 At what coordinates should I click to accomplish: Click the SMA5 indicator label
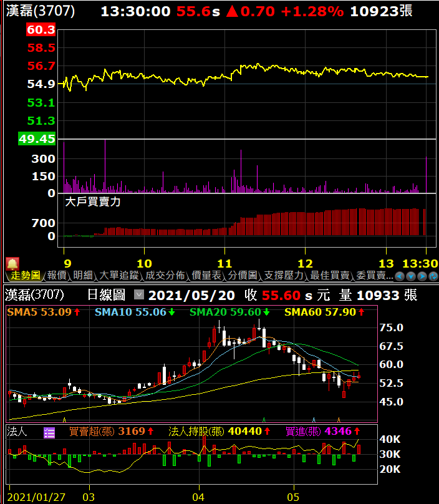click(x=40, y=312)
